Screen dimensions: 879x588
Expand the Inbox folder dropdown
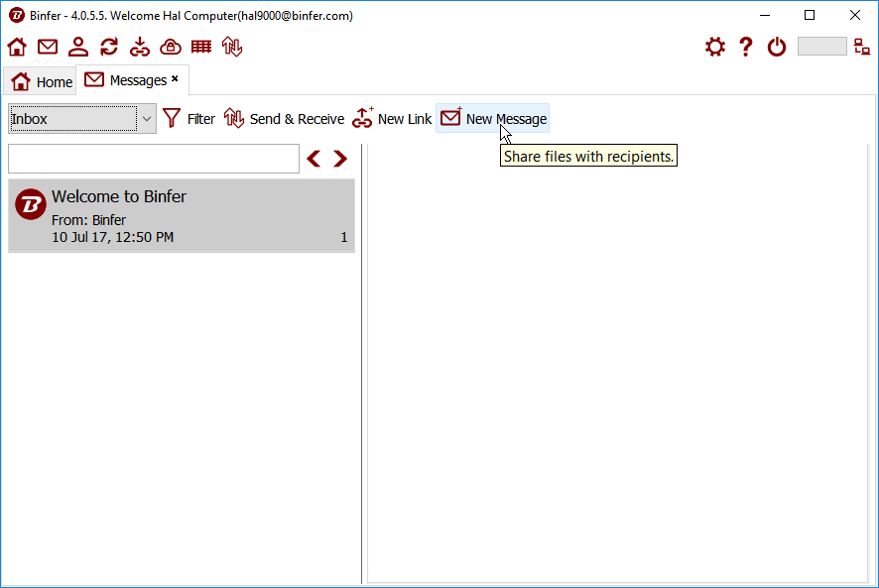(x=146, y=119)
